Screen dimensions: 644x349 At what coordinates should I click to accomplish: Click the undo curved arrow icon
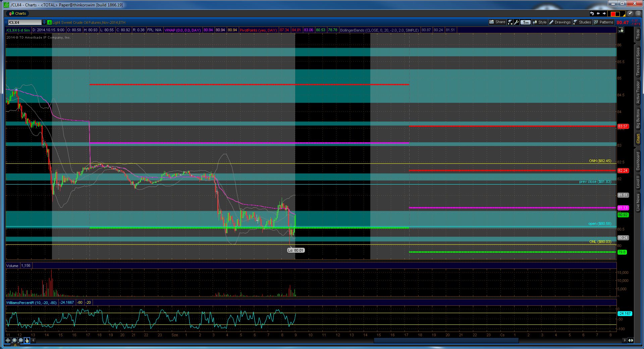(592, 13)
